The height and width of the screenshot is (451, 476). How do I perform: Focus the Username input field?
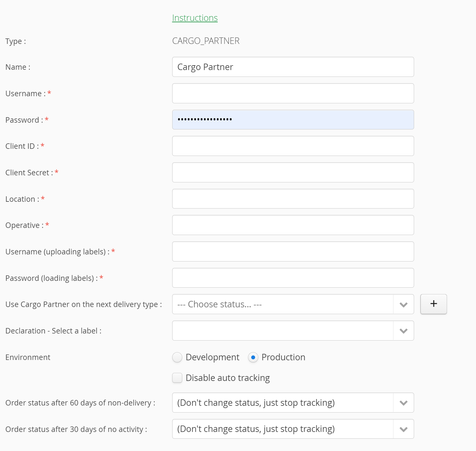pos(293,93)
